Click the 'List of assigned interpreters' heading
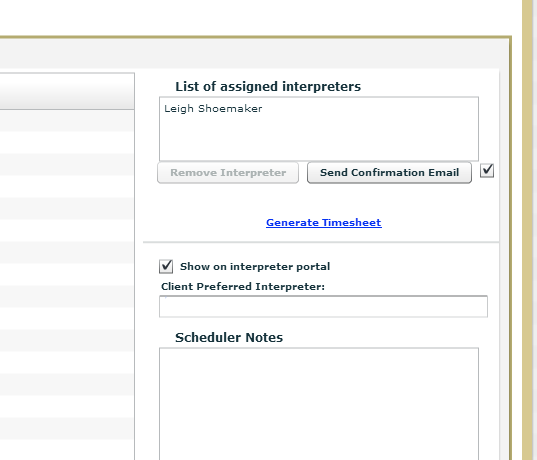Viewport: 537px width, 460px height. (x=268, y=87)
